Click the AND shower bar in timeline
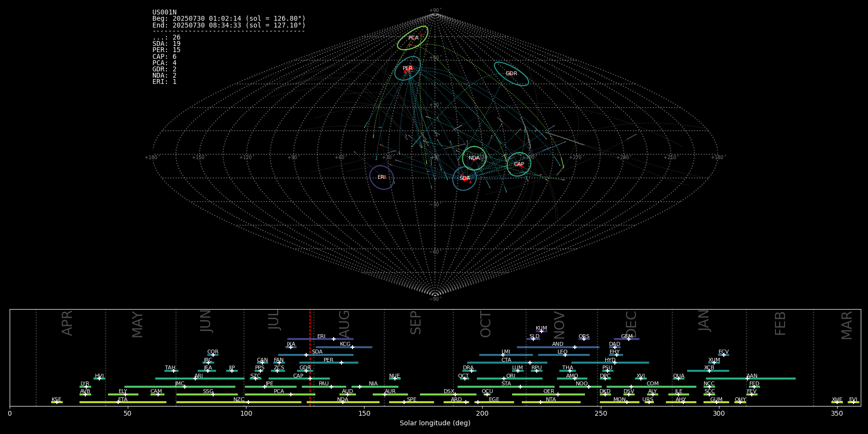 coord(558,347)
